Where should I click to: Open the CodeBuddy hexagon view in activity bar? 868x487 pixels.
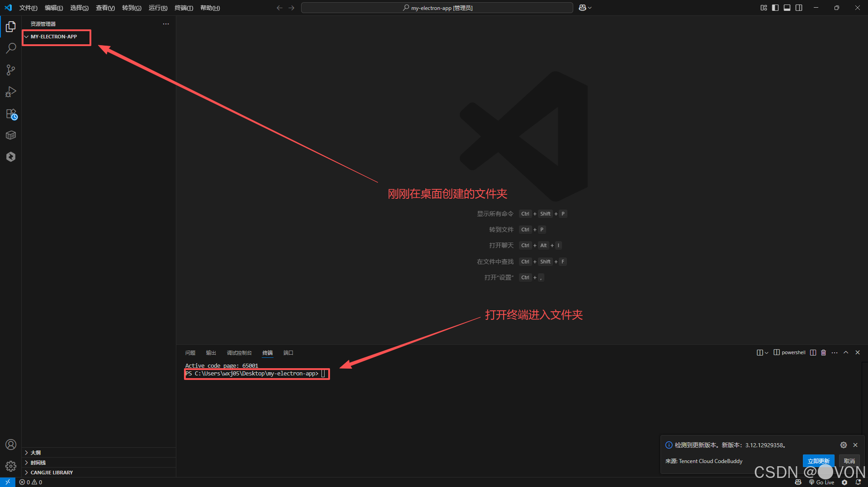(11, 157)
